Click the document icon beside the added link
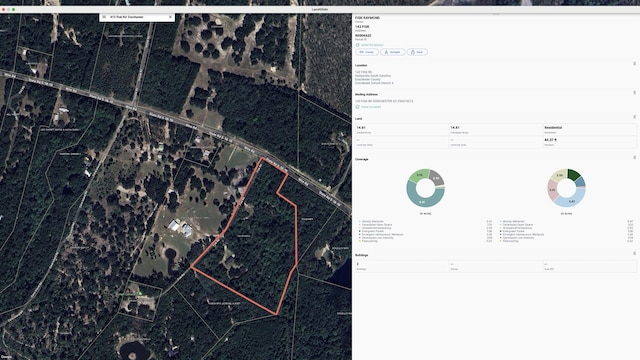This screenshot has width=640, height=360. (358, 45)
